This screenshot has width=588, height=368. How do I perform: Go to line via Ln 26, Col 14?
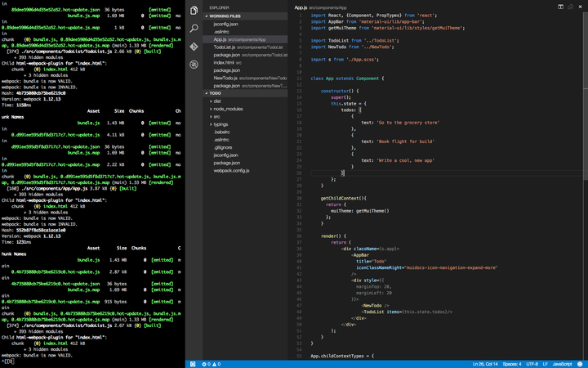click(x=485, y=364)
